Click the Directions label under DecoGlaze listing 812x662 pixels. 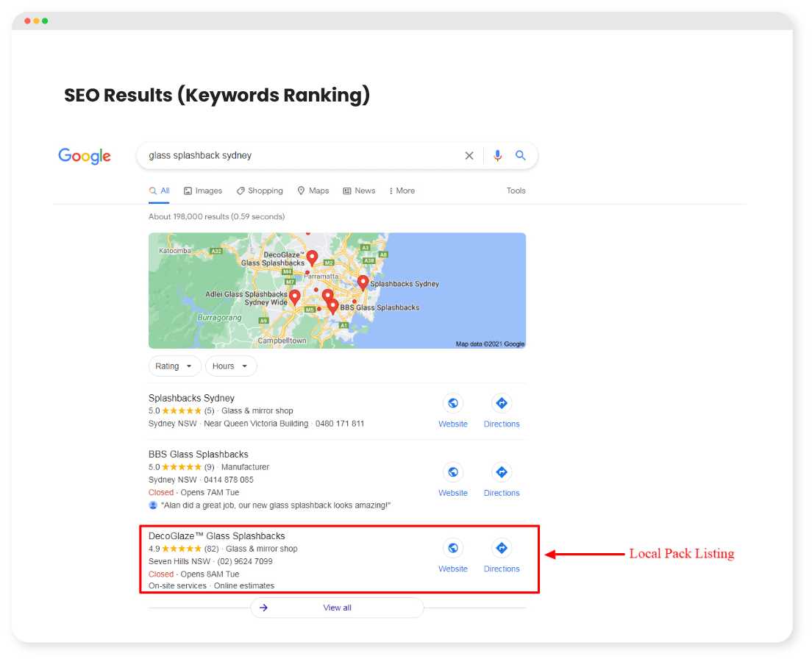click(x=502, y=569)
